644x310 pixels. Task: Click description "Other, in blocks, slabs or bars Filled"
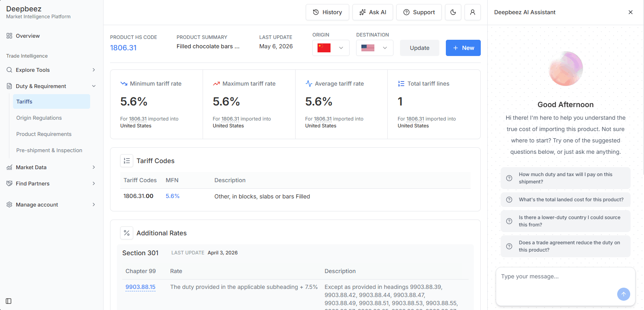pos(262,196)
